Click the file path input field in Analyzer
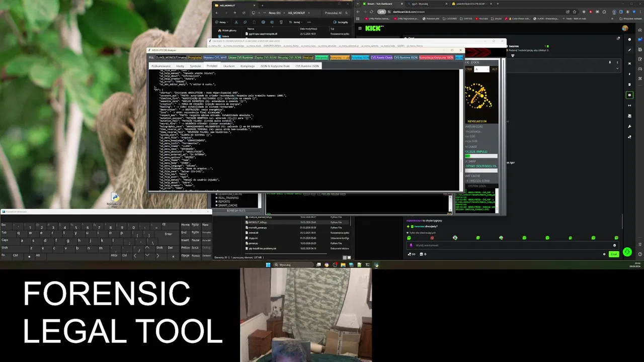Screen dimensions: 644x362 click(x=171, y=57)
